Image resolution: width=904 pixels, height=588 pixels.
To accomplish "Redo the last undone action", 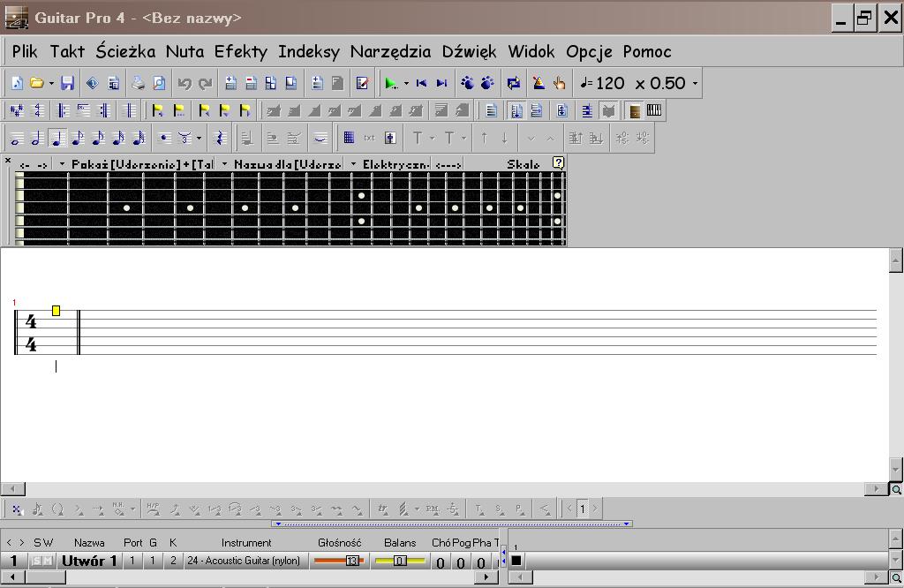I will [205, 84].
